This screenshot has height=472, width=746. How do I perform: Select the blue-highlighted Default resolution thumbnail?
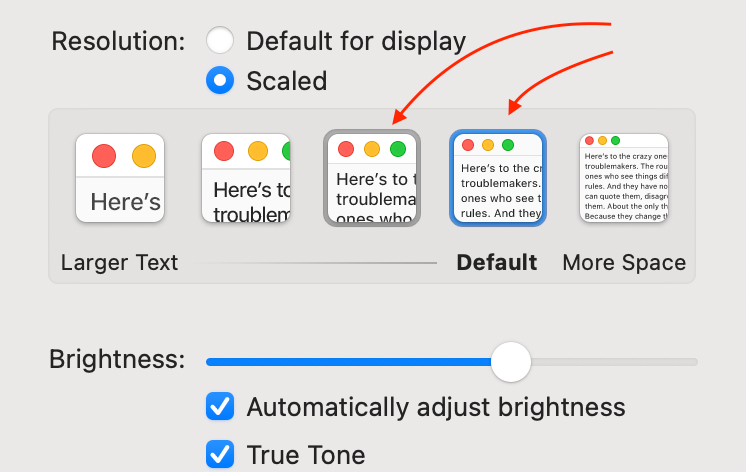497,178
